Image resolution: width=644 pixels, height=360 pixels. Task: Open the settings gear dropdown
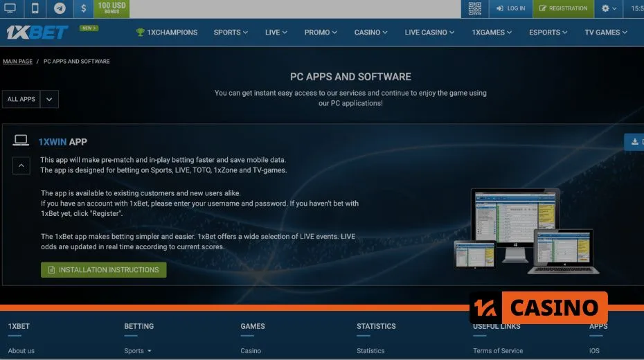pos(609,8)
